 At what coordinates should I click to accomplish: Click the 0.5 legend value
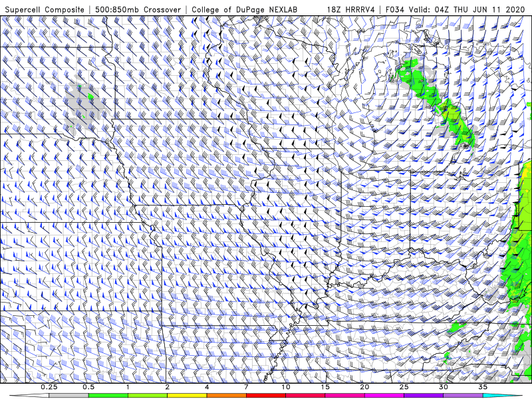coord(88,387)
